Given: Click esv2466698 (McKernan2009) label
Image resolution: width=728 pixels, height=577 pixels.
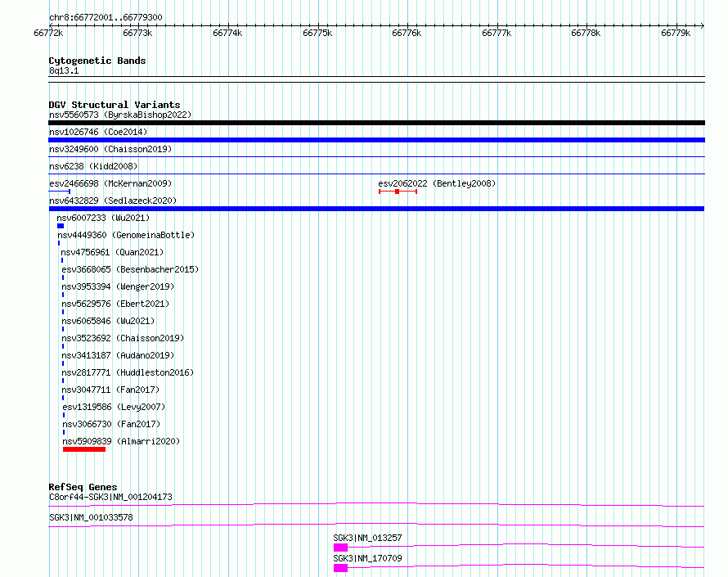Looking at the screenshot, I should click(x=110, y=183).
